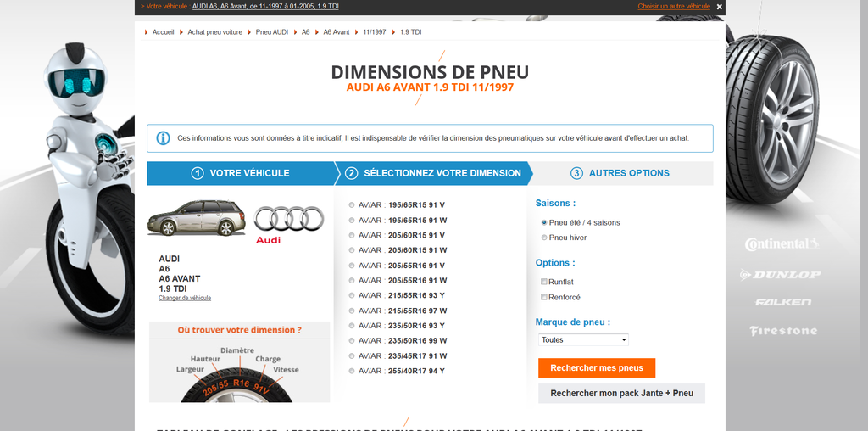Click the step 2 circled number icon
The height and width of the screenshot is (431, 868).
click(x=352, y=173)
